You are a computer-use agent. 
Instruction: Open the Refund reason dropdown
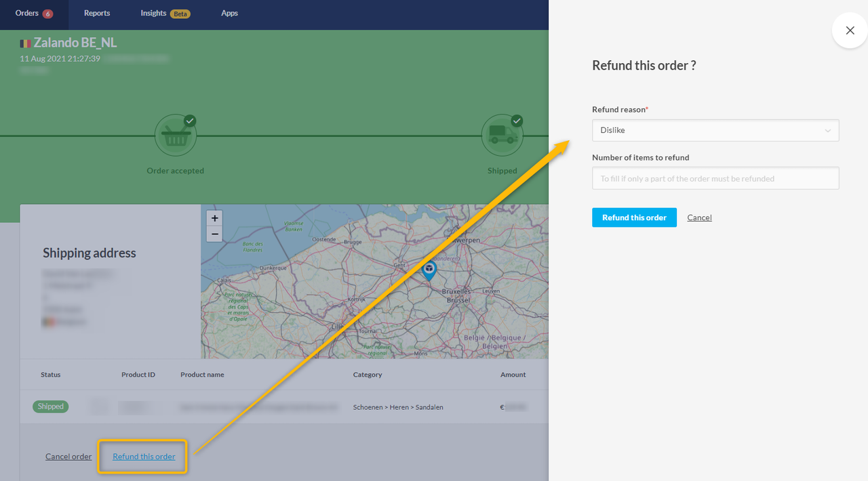point(715,131)
